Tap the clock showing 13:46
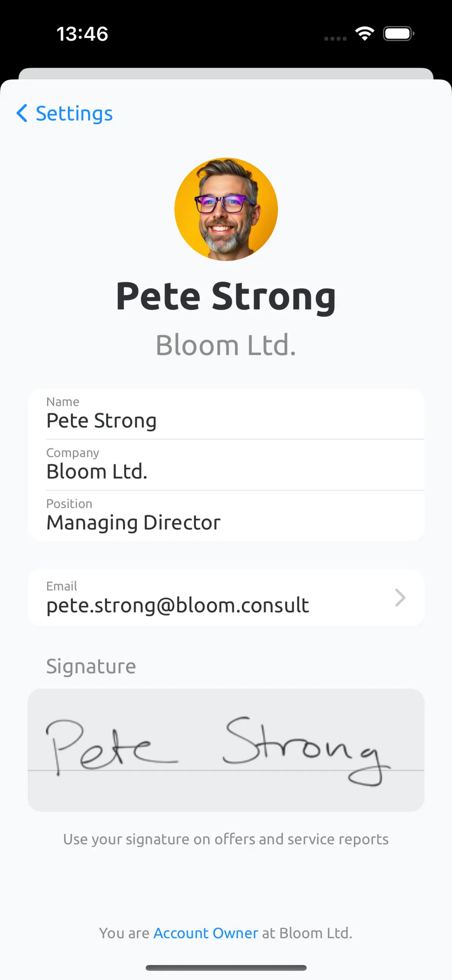 click(82, 34)
